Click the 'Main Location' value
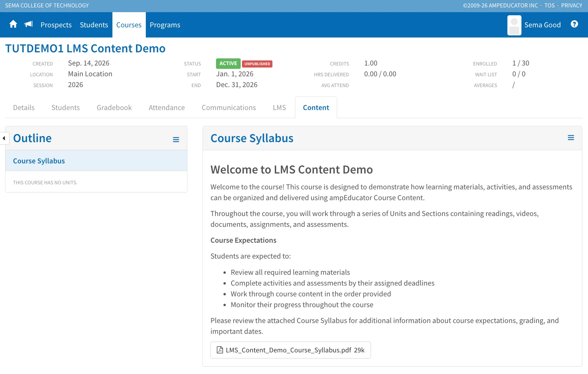The image size is (588, 374). coord(90,74)
